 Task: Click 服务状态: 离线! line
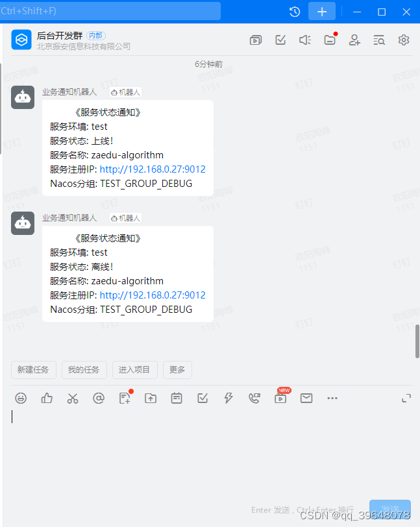click(81, 267)
